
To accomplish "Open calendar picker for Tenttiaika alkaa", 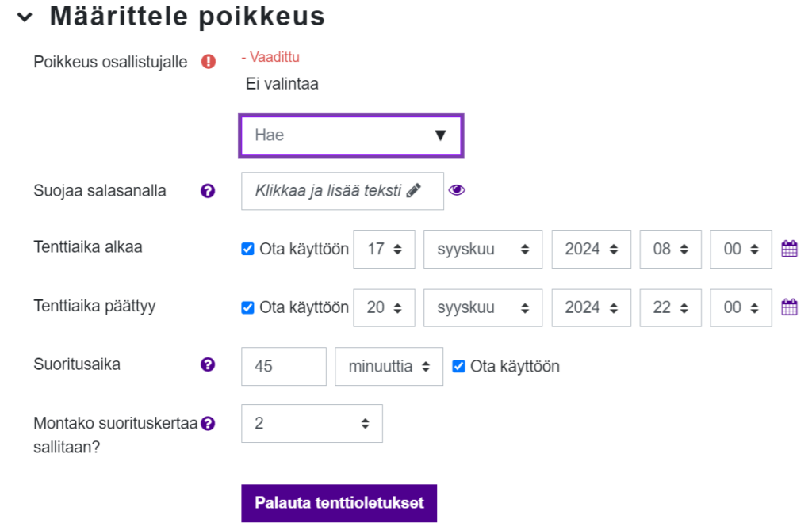I will pyautogui.click(x=789, y=249).
